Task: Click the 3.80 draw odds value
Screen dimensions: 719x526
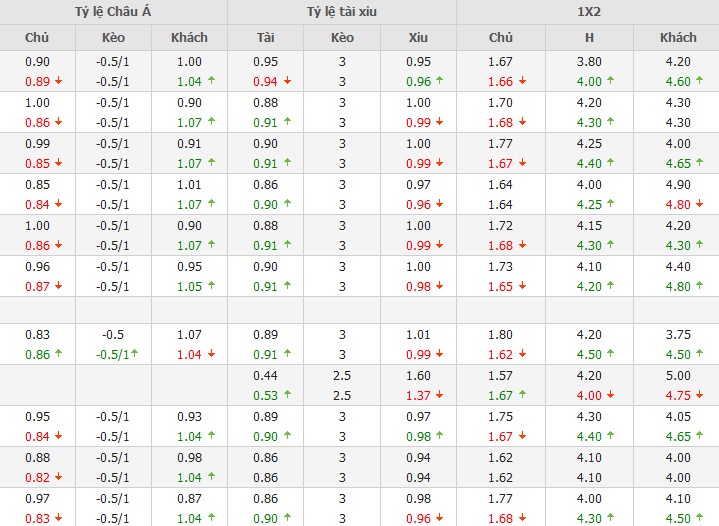Action: point(589,61)
